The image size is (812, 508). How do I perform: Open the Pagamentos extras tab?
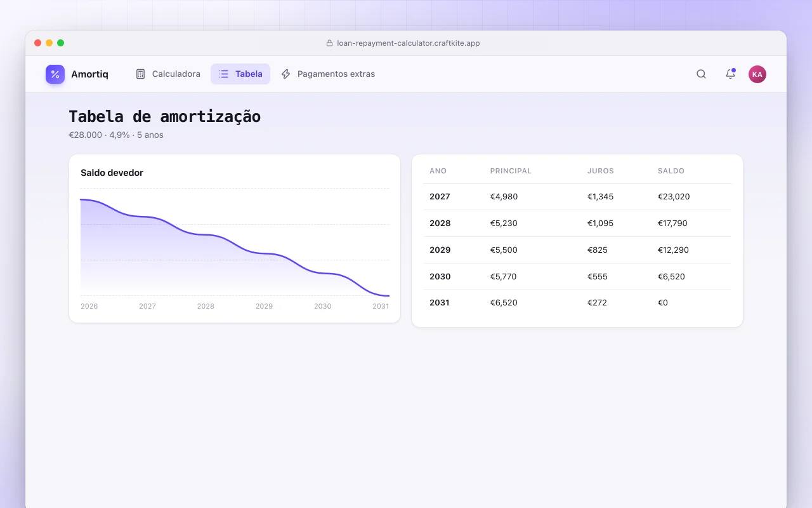(x=327, y=74)
